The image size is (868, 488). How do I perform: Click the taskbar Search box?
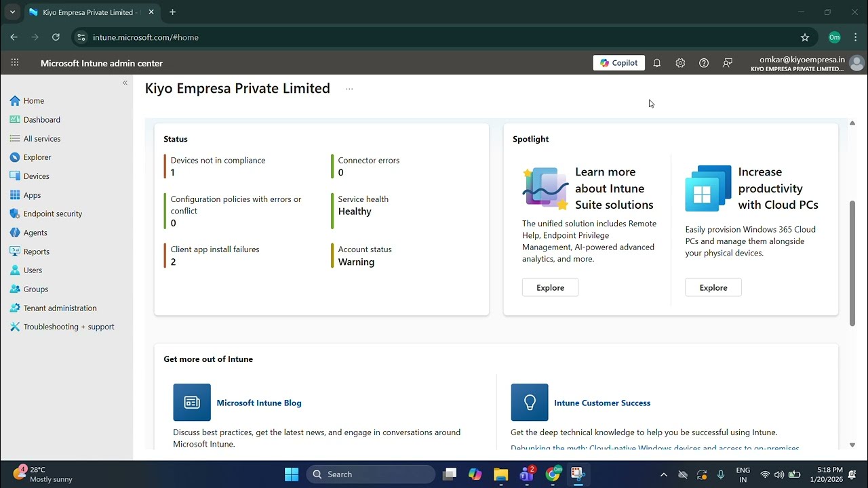[371, 474]
